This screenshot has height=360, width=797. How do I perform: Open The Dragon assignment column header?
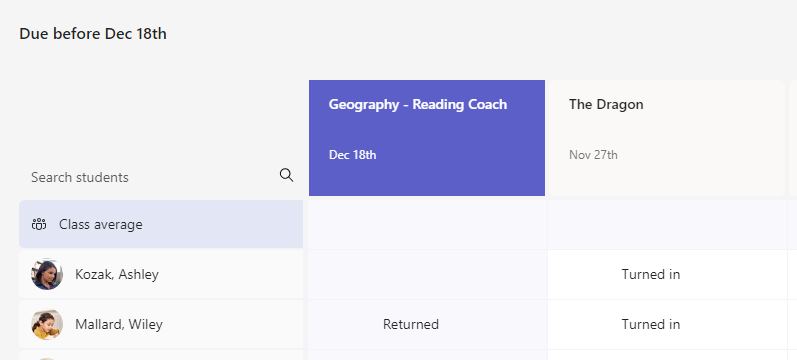(666, 138)
